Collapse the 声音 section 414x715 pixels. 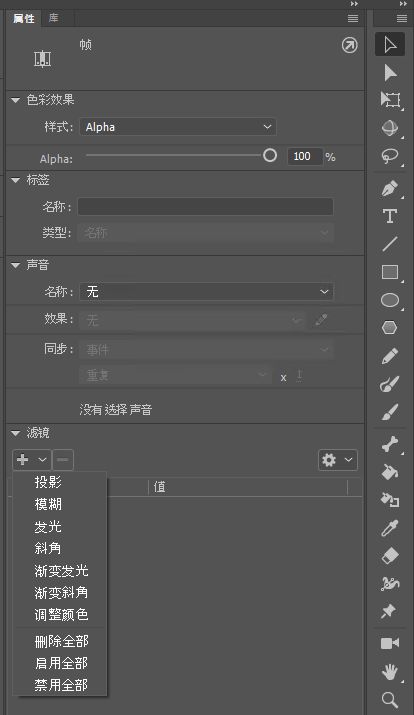(x=16, y=265)
